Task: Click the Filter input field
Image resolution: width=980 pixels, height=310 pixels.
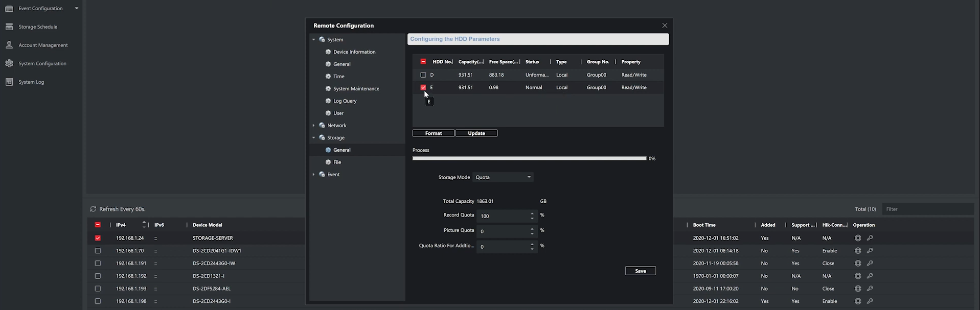Action: pyautogui.click(x=927, y=209)
